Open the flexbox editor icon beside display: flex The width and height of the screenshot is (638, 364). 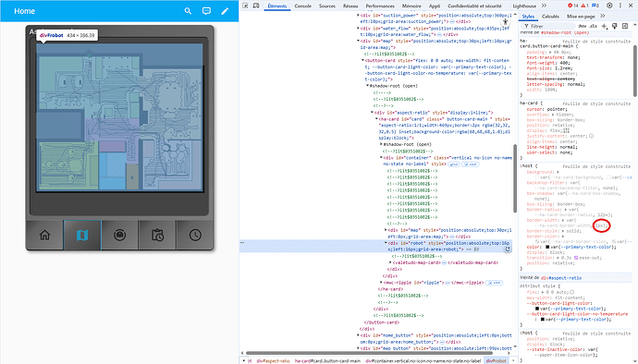coord(567,131)
